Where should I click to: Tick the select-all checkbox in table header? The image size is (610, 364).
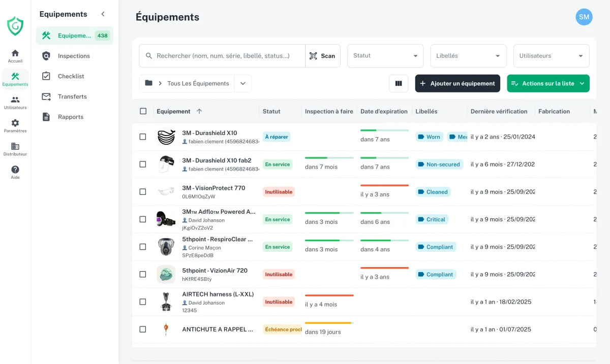click(143, 111)
